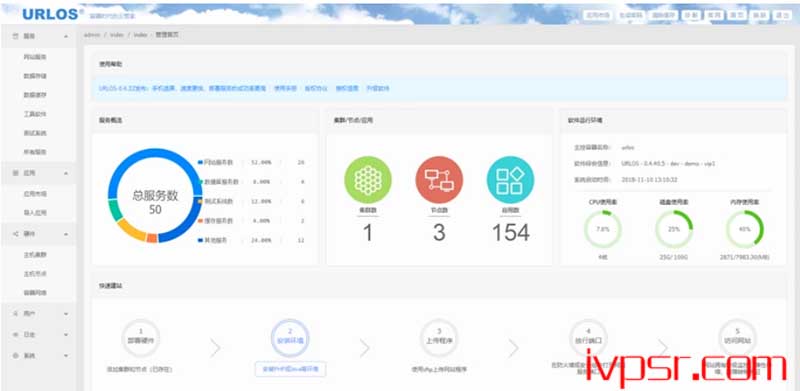Collapse the 硬件 sidebar section arrow

click(x=66, y=234)
